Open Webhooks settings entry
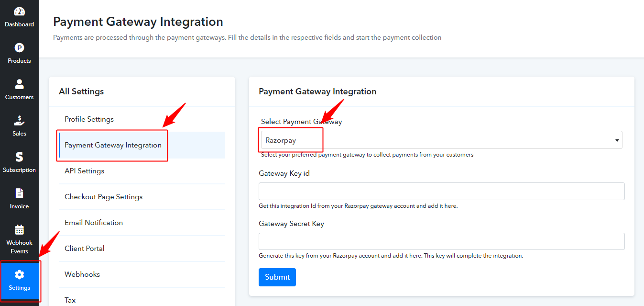644x306 pixels. (x=82, y=274)
